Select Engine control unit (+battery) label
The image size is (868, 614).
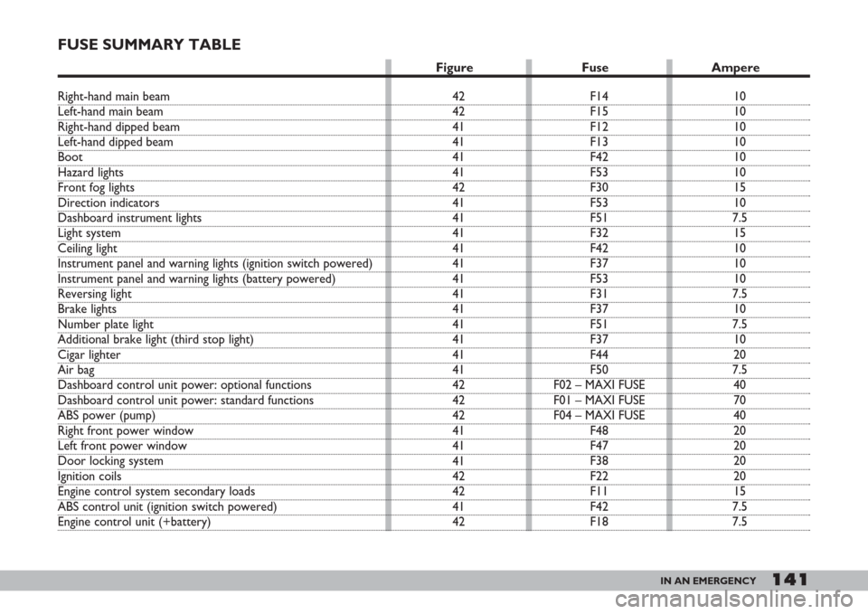[134, 522]
